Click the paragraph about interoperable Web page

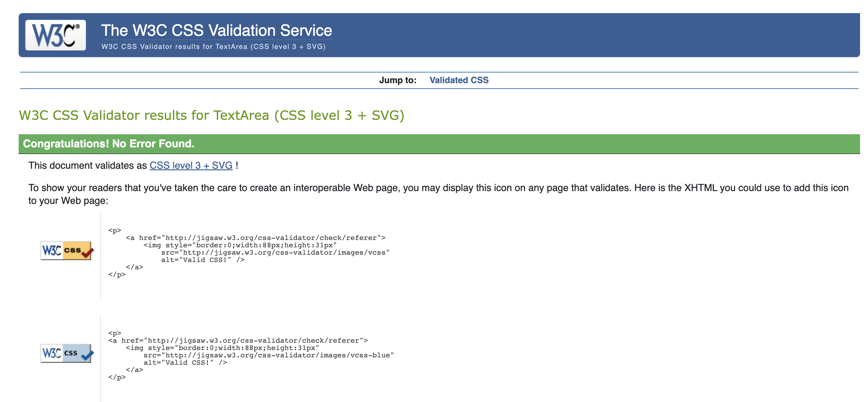click(438, 194)
